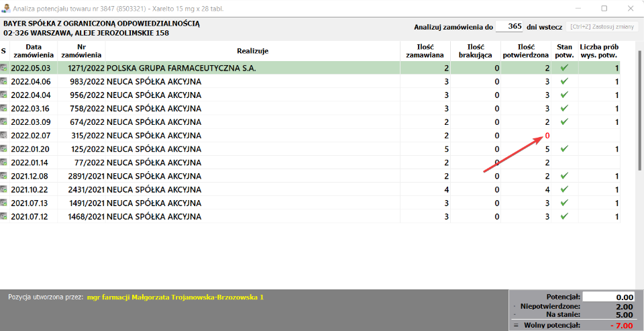This screenshot has width=644, height=331.
Task: Click Na stanie value 5.00
Action: coord(623,316)
